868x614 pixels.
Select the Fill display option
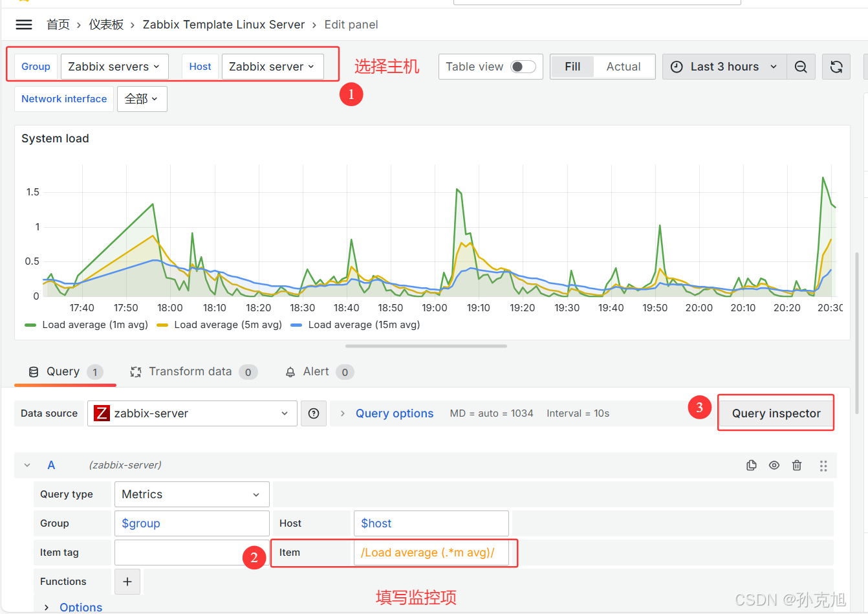(572, 67)
